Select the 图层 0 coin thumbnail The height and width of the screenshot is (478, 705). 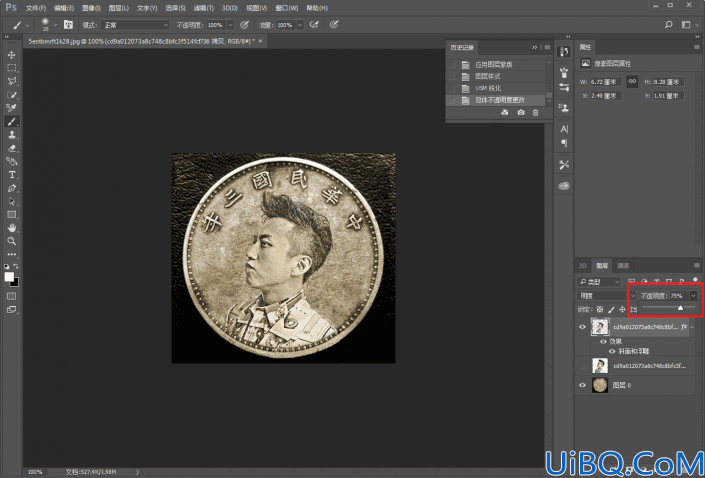600,385
